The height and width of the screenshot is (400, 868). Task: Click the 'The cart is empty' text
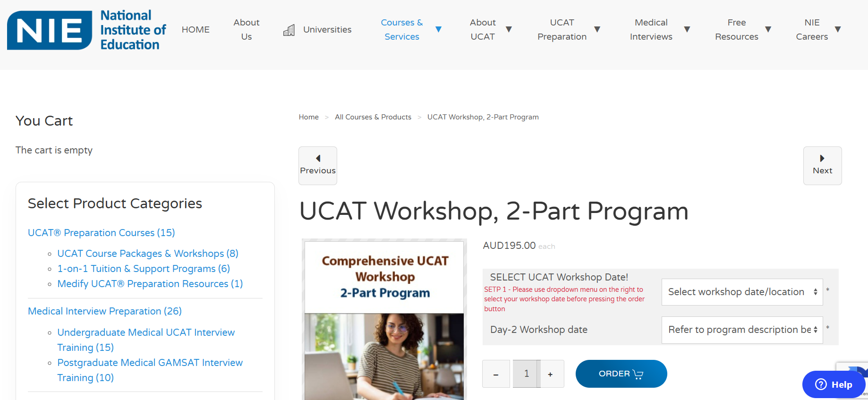point(54,150)
